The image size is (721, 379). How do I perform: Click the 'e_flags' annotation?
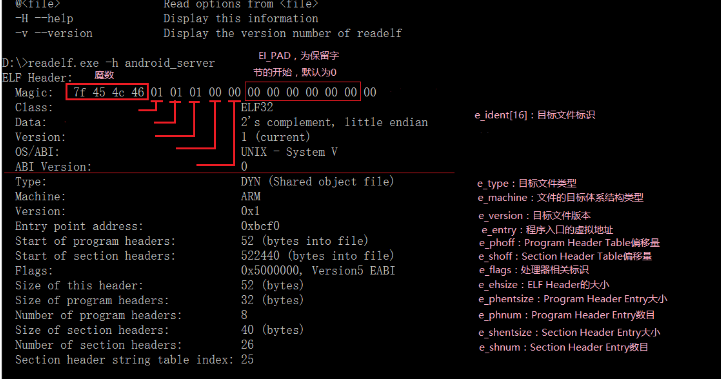pyautogui.click(x=534, y=270)
